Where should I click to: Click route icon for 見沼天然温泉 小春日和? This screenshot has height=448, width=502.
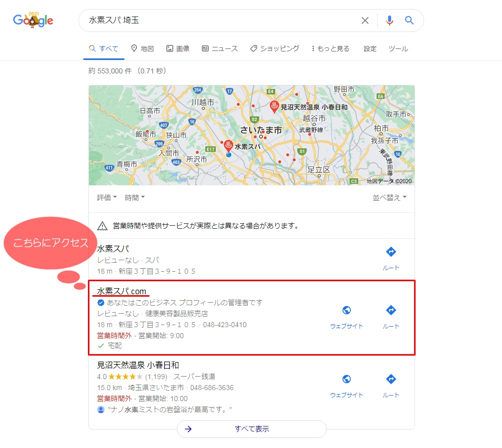[x=391, y=379]
